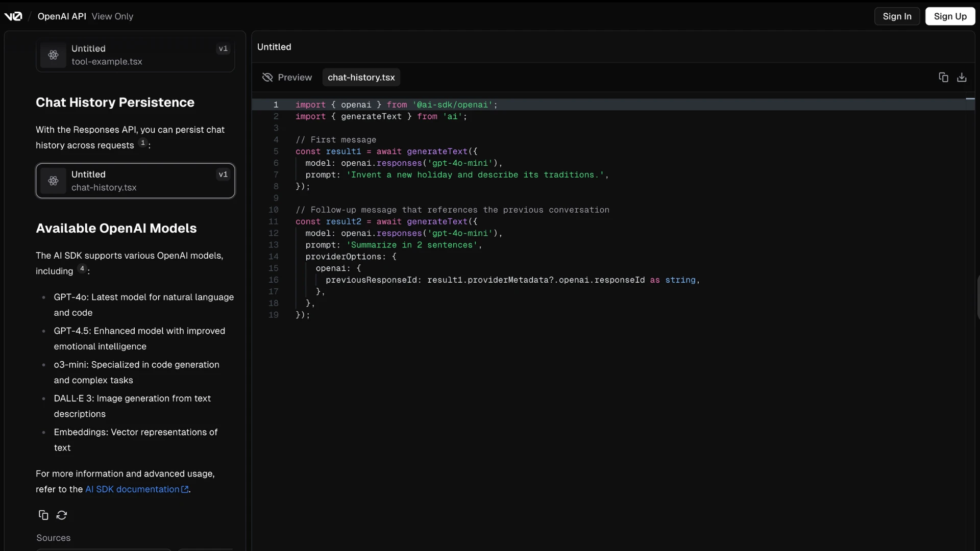
Task: Click external link icon beside AI SDK documentation
Action: click(185, 489)
